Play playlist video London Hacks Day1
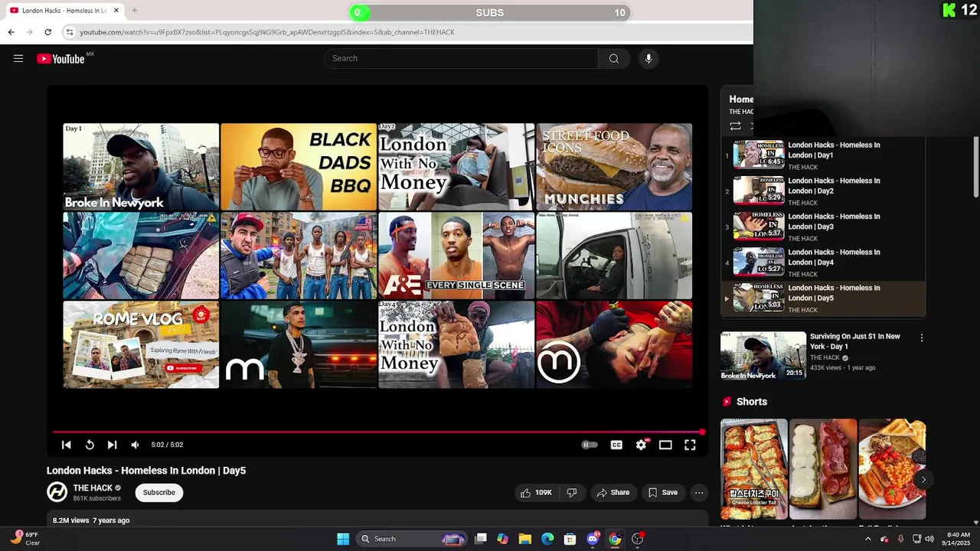The image size is (980, 551). pos(823,155)
